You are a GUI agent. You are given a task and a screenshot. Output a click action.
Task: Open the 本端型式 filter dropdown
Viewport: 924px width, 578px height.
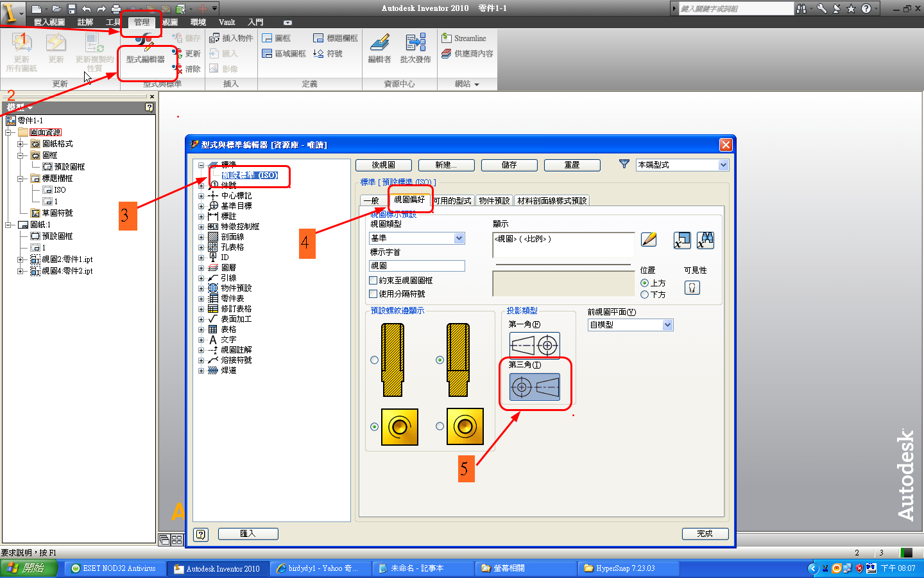(x=682, y=165)
